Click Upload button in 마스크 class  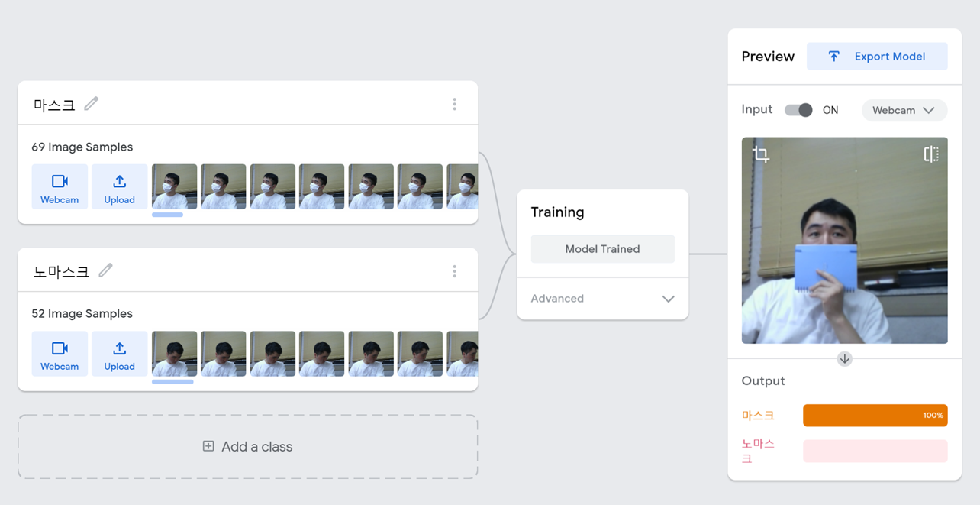click(119, 186)
